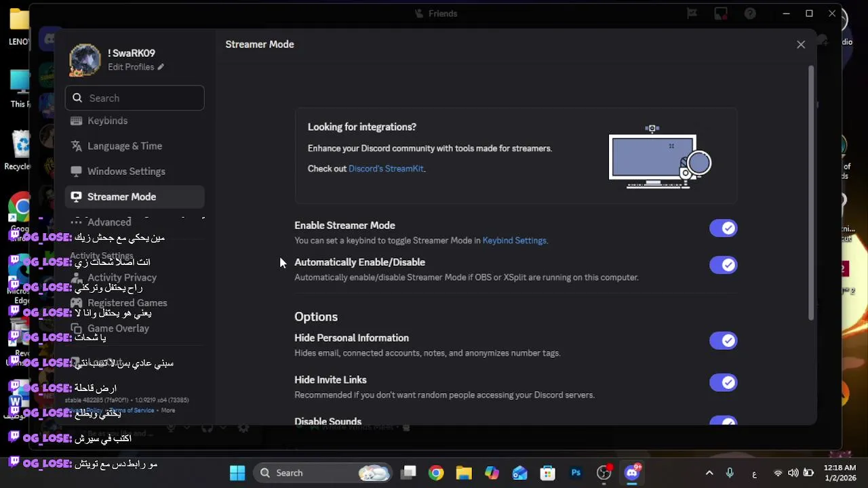Click Terms of Service link
The width and height of the screenshot is (868, 488).
click(x=132, y=410)
